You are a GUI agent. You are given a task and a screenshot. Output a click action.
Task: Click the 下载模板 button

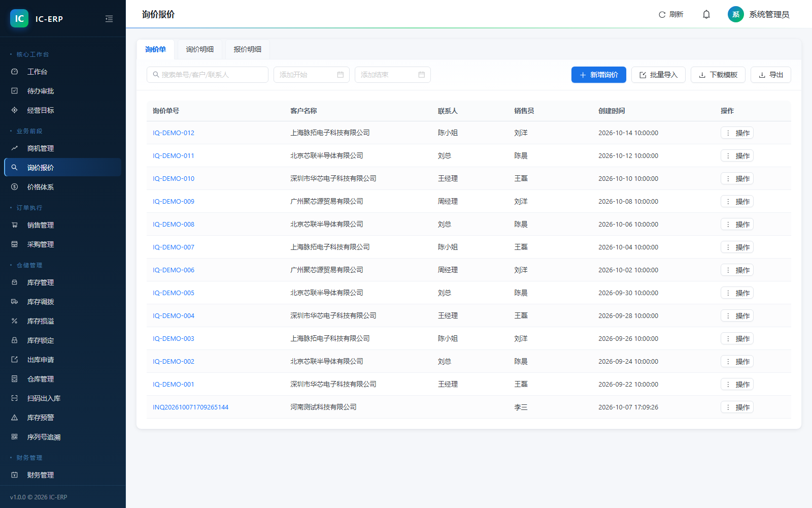pos(718,75)
